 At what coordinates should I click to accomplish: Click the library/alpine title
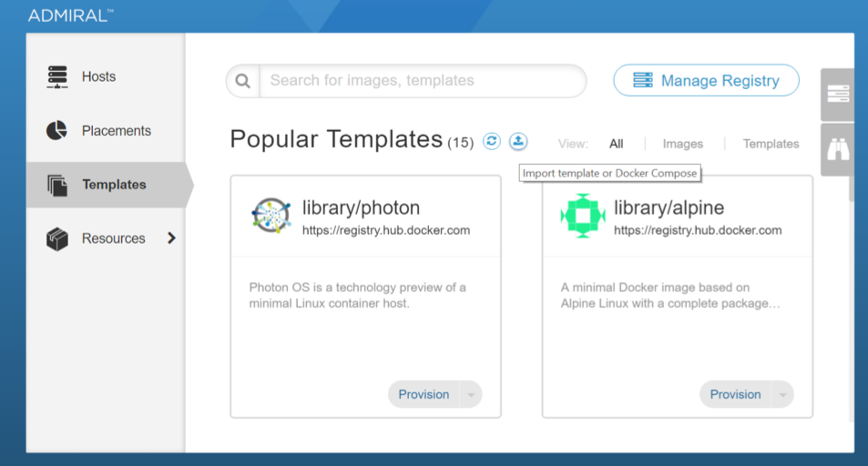[x=669, y=208]
